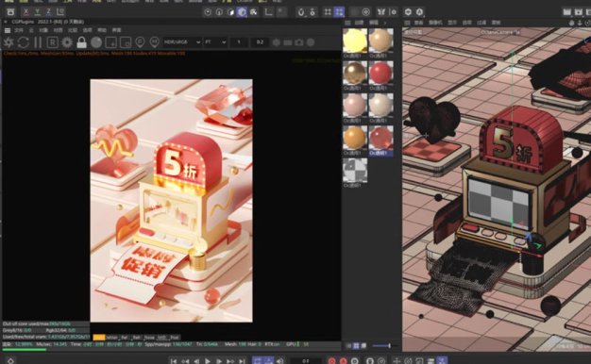Select the orange material thumbnail
Screen dimensions: 591x364
pyautogui.click(x=355, y=138)
